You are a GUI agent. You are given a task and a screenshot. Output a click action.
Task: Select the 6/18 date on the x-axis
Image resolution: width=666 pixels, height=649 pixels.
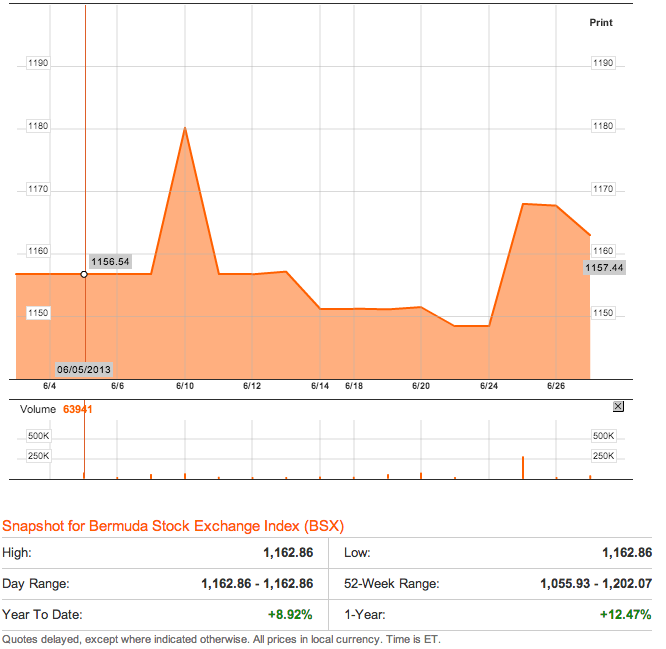click(x=354, y=385)
